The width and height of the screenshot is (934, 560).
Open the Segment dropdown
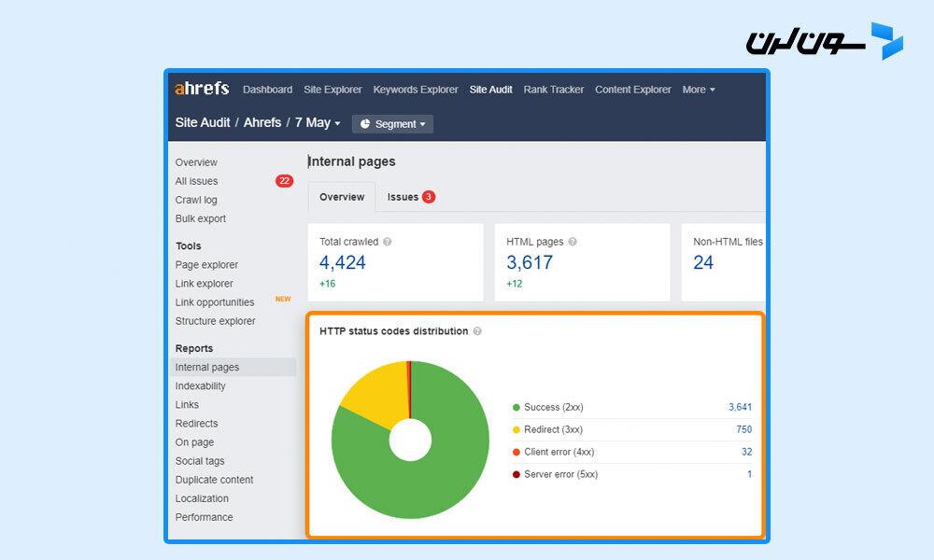pos(392,124)
